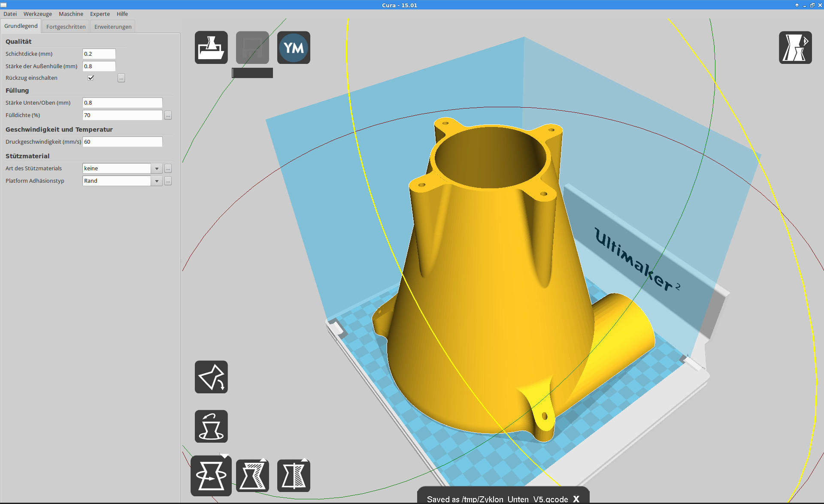Select the Rotate model tool
Screen dimensions: 824x504
(211, 476)
